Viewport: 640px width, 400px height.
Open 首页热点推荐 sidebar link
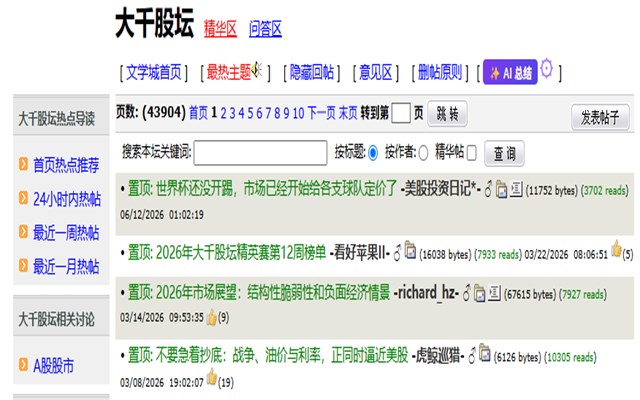(x=66, y=165)
